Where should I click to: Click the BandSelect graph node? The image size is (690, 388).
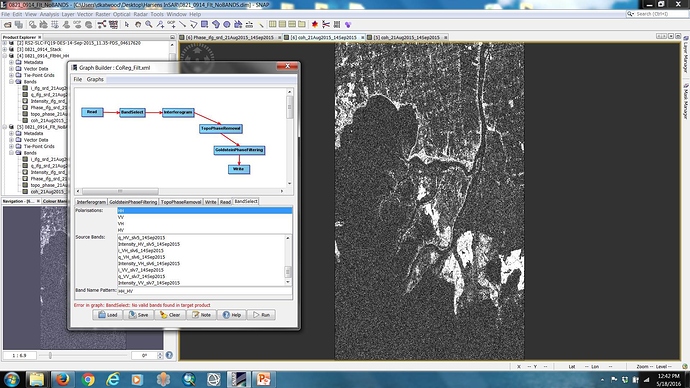click(132, 112)
